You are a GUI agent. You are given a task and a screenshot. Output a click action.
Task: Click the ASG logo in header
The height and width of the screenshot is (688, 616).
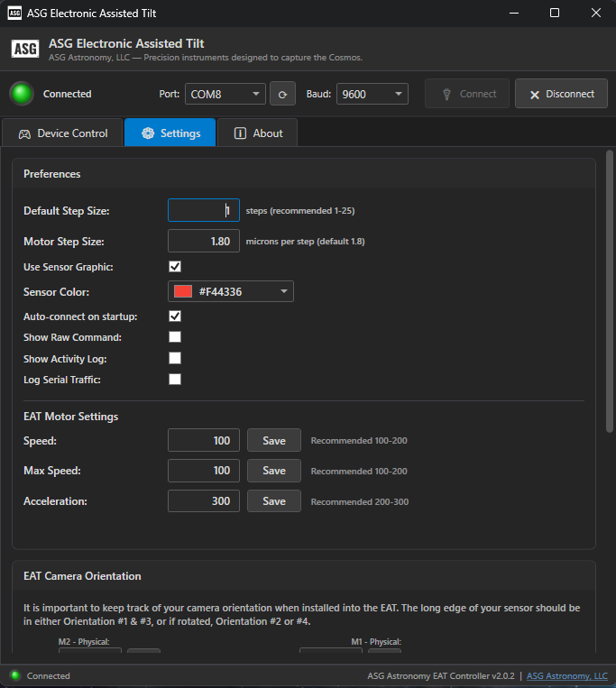[x=24, y=49]
